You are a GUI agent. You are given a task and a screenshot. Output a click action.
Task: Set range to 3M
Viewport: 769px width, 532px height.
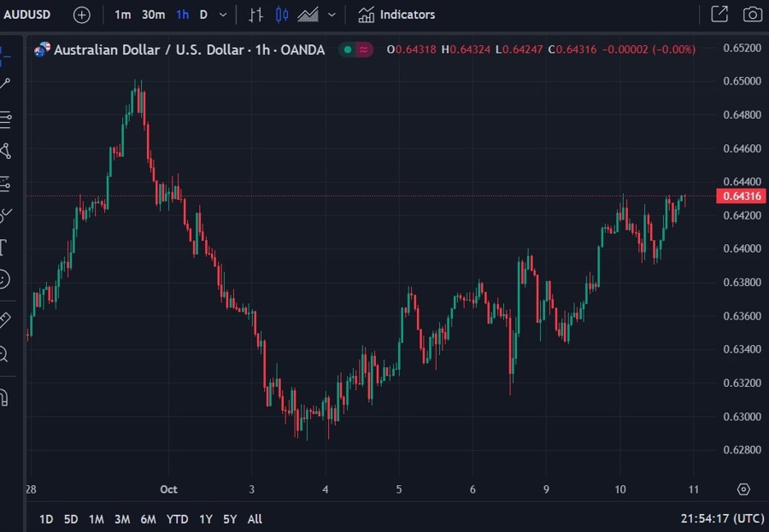point(122,518)
